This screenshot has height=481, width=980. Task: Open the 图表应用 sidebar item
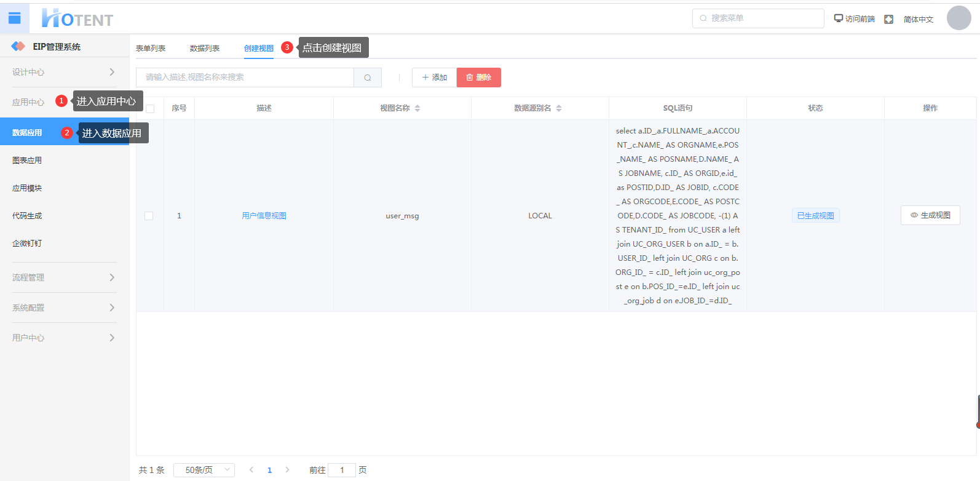click(64, 161)
